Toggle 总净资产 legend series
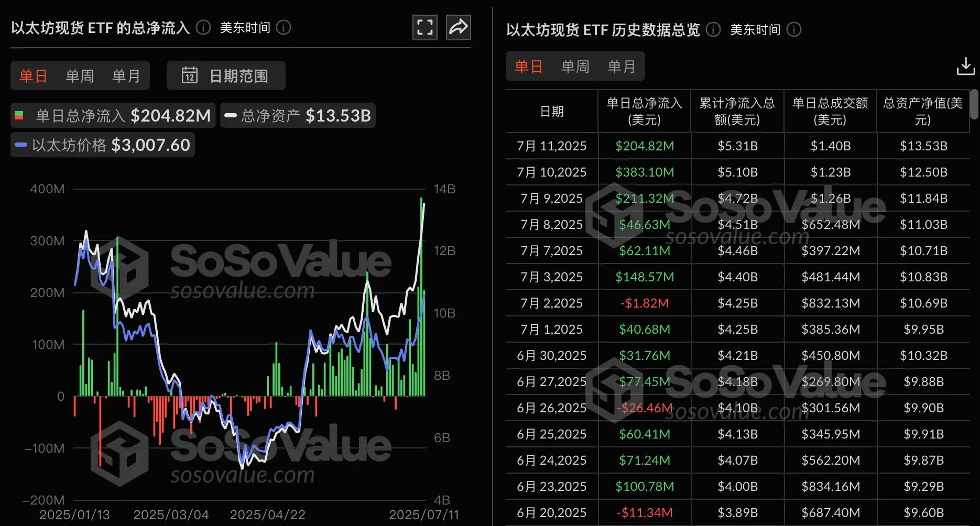The image size is (980, 526). [298, 115]
